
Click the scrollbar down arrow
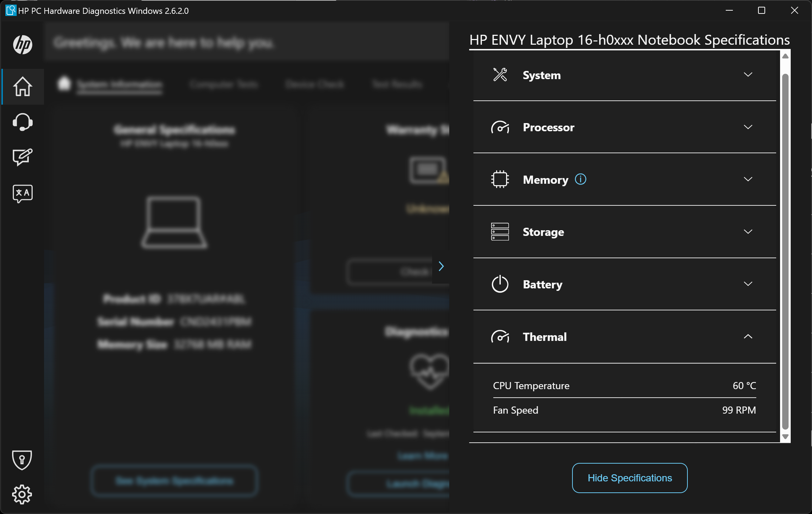[x=785, y=437]
